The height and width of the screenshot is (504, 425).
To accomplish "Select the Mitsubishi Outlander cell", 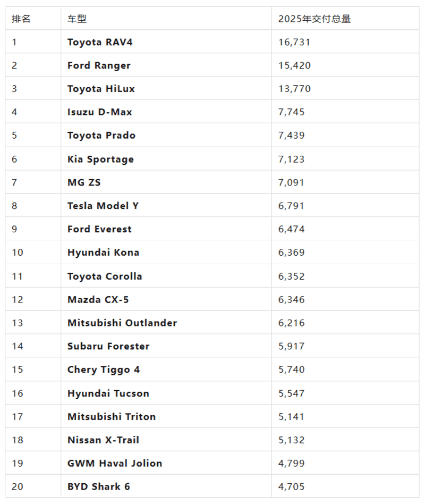I will point(122,323).
